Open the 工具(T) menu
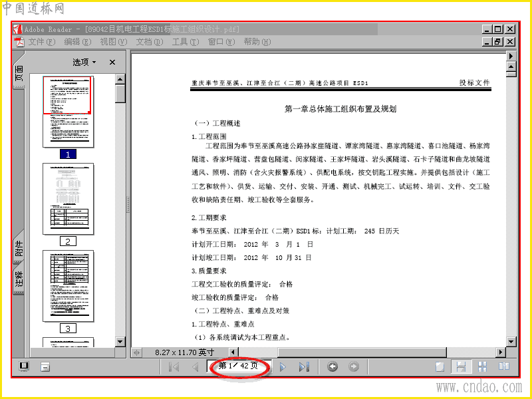 186,42
